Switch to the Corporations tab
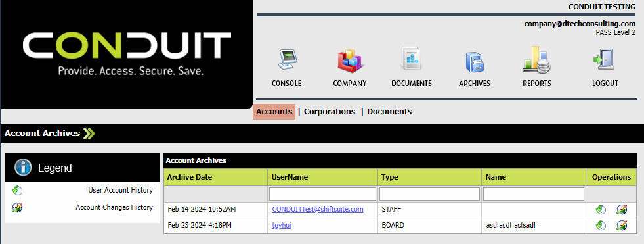 click(330, 112)
